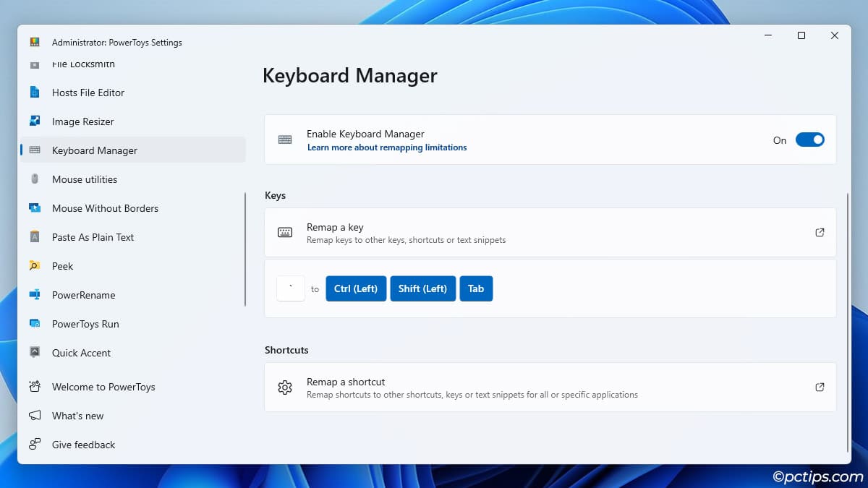868x488 pixels.
Task: Click the Quick Accent icon
Action: (x=35, y=353)
